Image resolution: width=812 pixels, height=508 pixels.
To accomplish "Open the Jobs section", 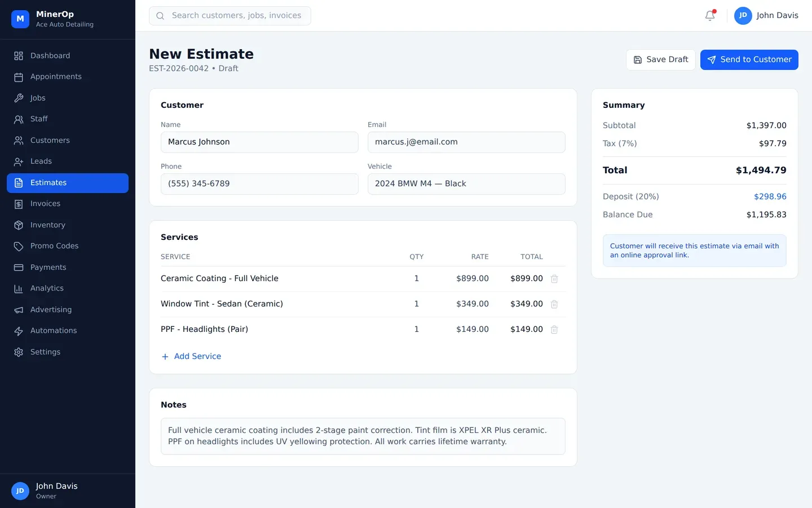I will click(37, 98).
